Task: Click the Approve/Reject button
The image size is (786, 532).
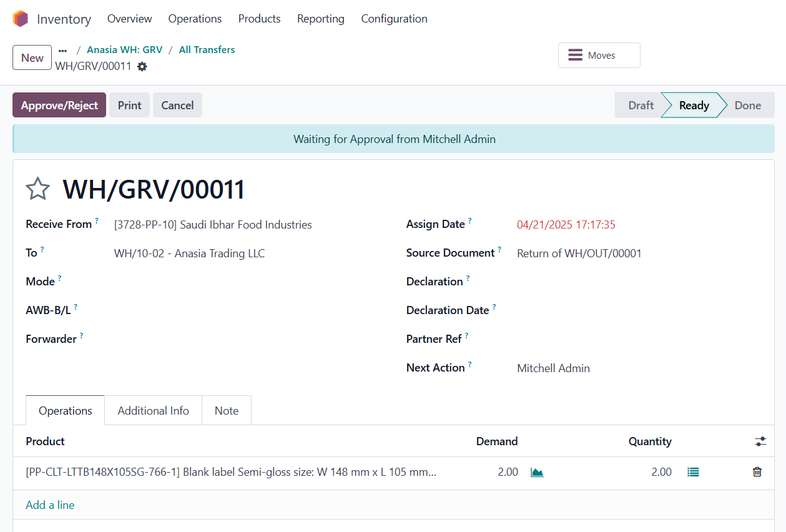Action: 59,106
